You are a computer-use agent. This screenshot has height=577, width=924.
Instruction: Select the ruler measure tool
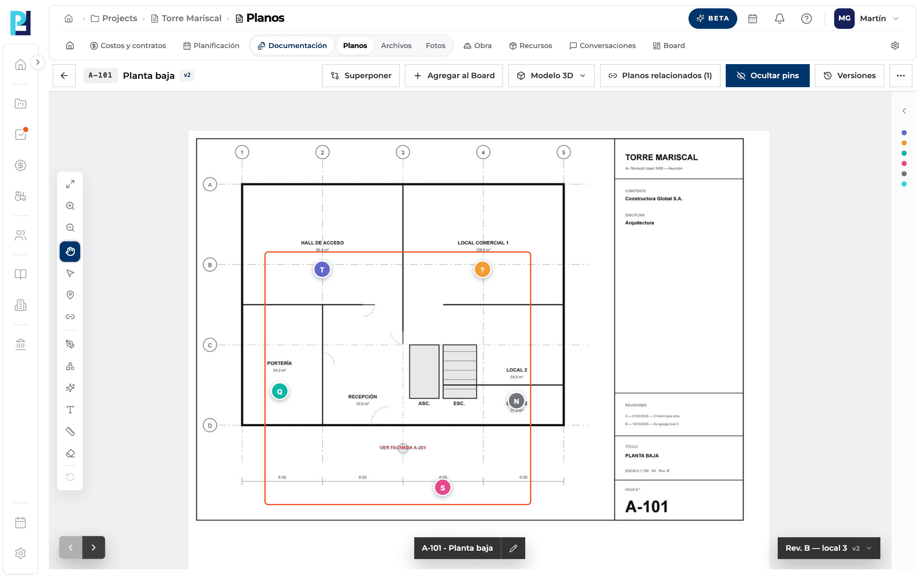point(70,431)
